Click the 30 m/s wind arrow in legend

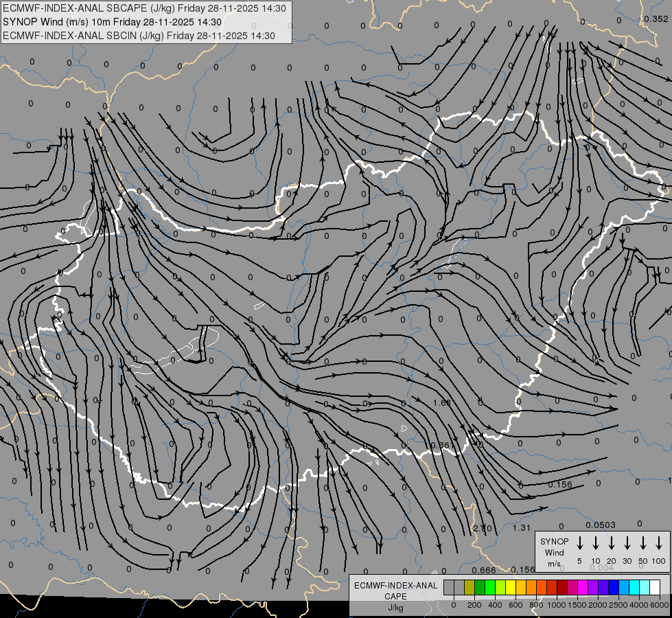[x=627, y=542]
